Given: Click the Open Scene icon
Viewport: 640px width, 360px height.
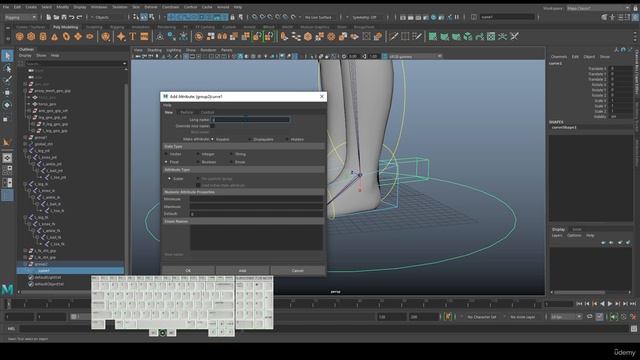Looking at the screenshot, I should pyautogui.click(x=56, y=17).
